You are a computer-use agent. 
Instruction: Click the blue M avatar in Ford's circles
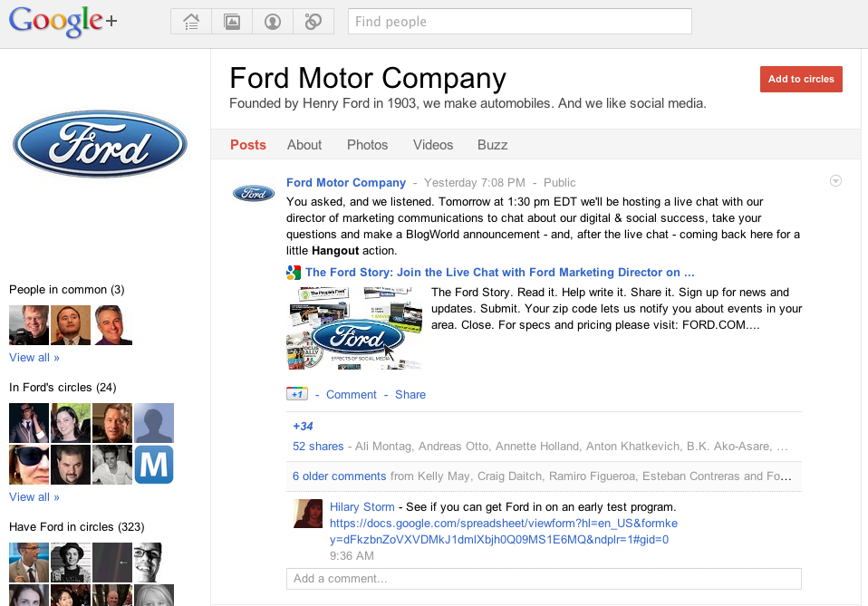pyautogui.click(x=154, y=465)
